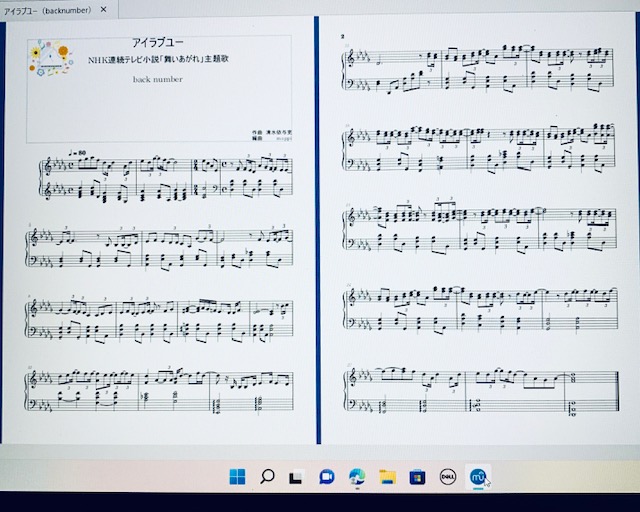Select the アイラブユー (backnumber) score tab
The height and width of the screenshot is (512, 640).
pos(59,10)
